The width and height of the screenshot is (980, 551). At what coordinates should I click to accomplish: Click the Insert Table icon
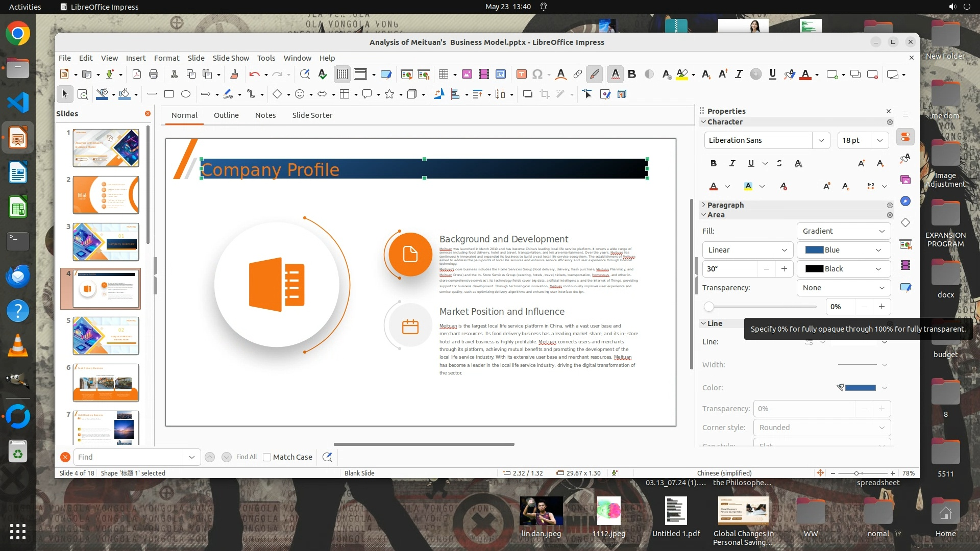pos(444,74)
